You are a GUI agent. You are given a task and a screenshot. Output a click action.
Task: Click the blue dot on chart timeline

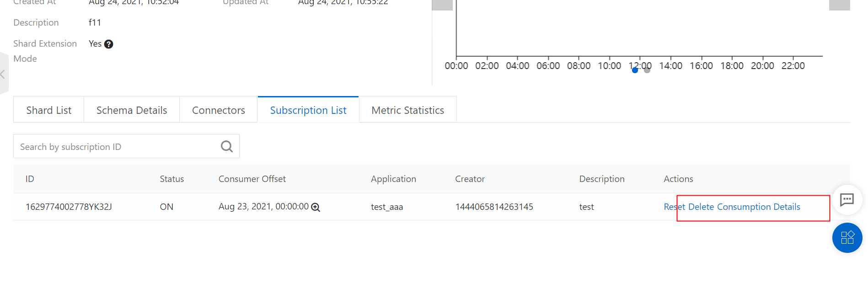tap(635, 70)
